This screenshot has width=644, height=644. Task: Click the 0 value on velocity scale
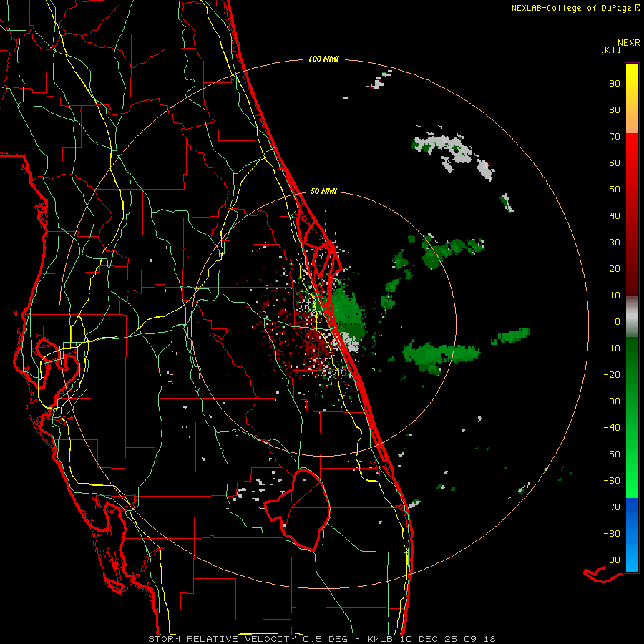[618, 322]
